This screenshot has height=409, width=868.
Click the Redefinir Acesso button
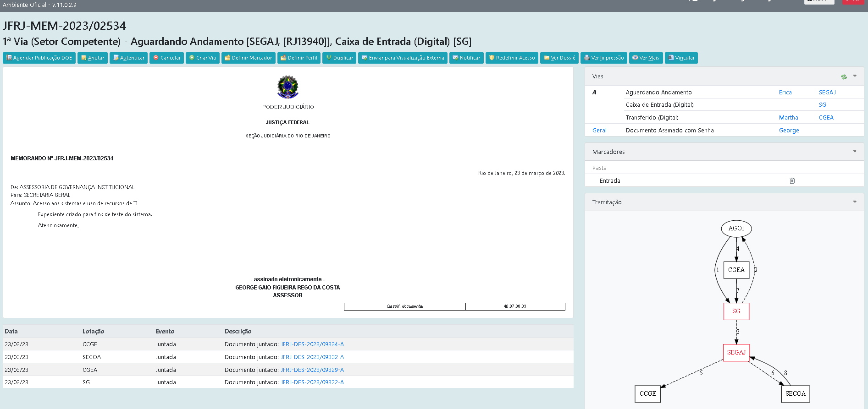click(512, 58)
